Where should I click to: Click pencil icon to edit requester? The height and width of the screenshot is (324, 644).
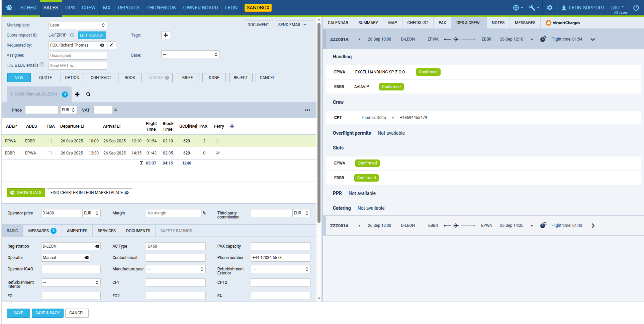click(x=111, y=45)
